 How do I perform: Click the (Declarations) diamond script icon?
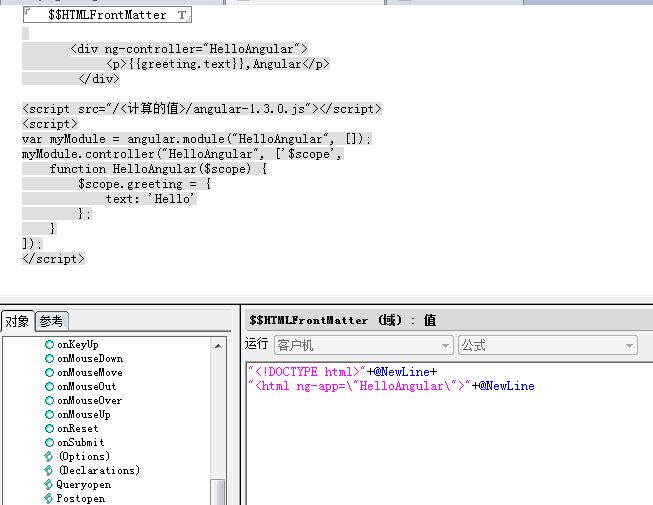pos(49,470)
